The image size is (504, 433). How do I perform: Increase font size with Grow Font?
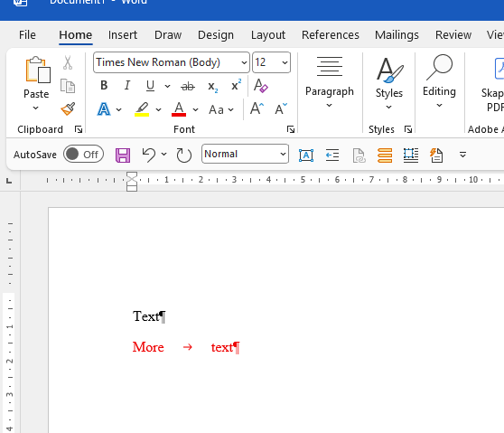[x=257, y=108]
